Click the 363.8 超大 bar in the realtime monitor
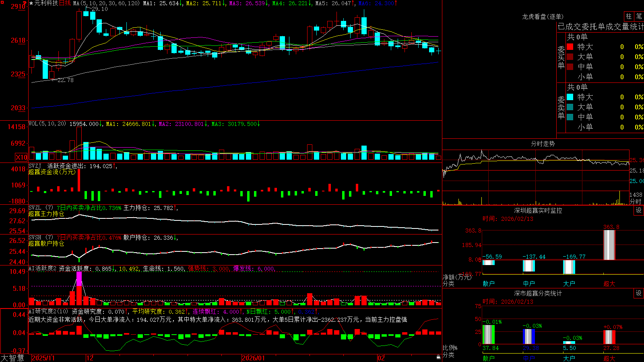The width and height of the screenshot is (644, 362). click(x=609, y=245)
